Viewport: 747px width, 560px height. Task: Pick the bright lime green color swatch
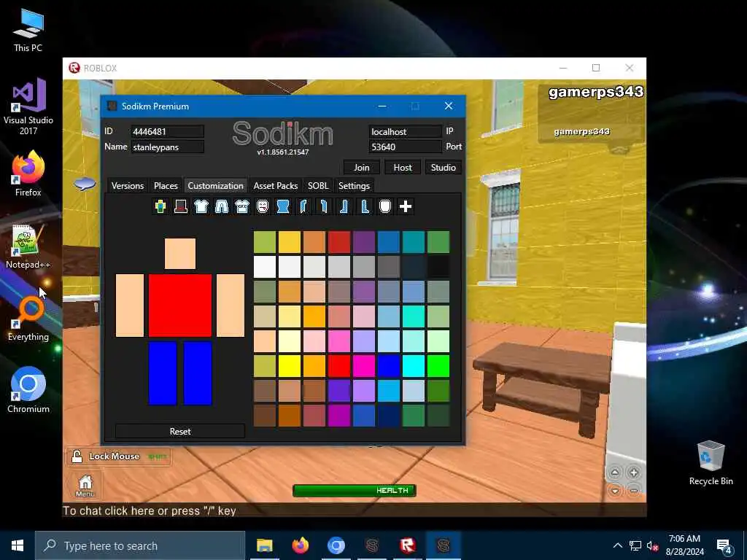coord(438,366)
